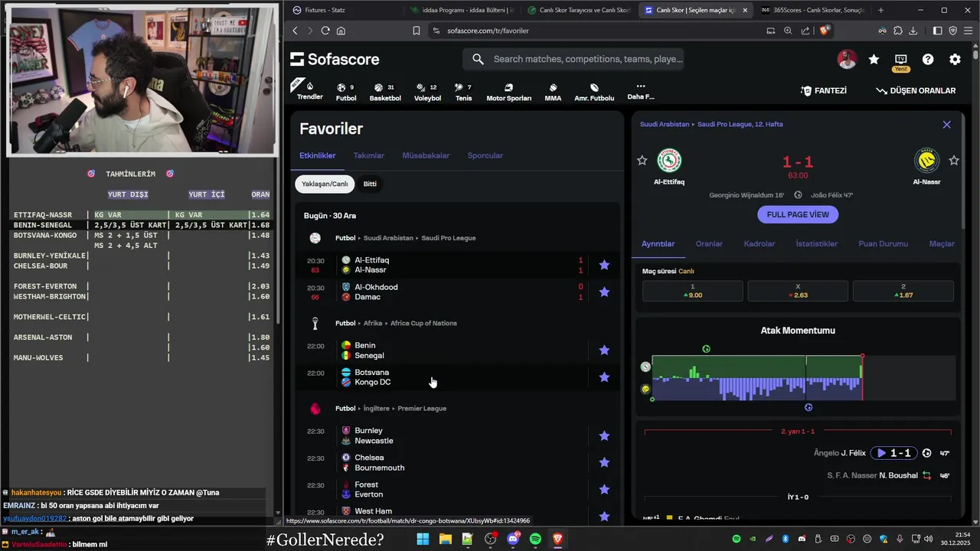
Task: Unfavorite the Al-Ettifaq vs Al-Nassr match
Action: pos(604,265)
